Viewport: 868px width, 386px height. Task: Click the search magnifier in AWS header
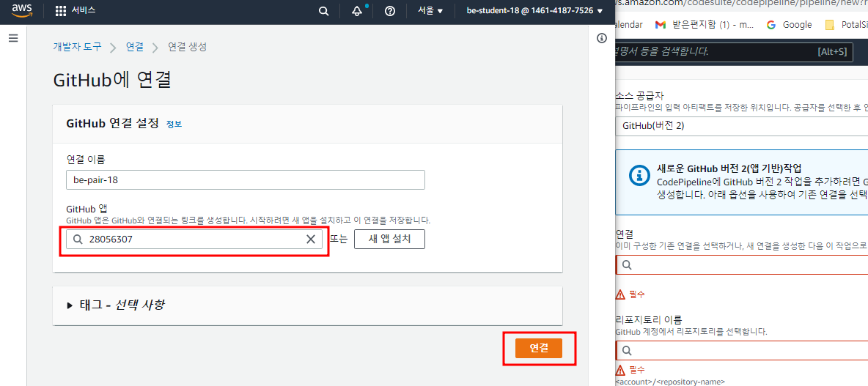click(324, 11)
